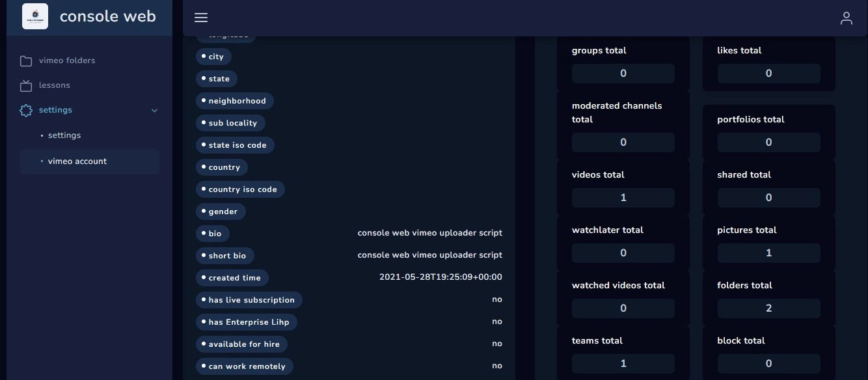Click the teams total value field
868x380 pixels.
623,364
